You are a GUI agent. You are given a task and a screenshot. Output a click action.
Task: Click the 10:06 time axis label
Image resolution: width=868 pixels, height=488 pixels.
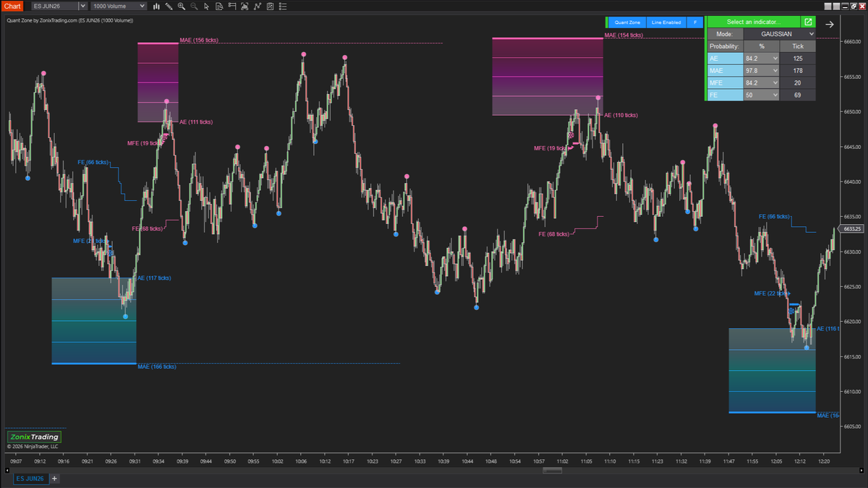pos(301,461)
